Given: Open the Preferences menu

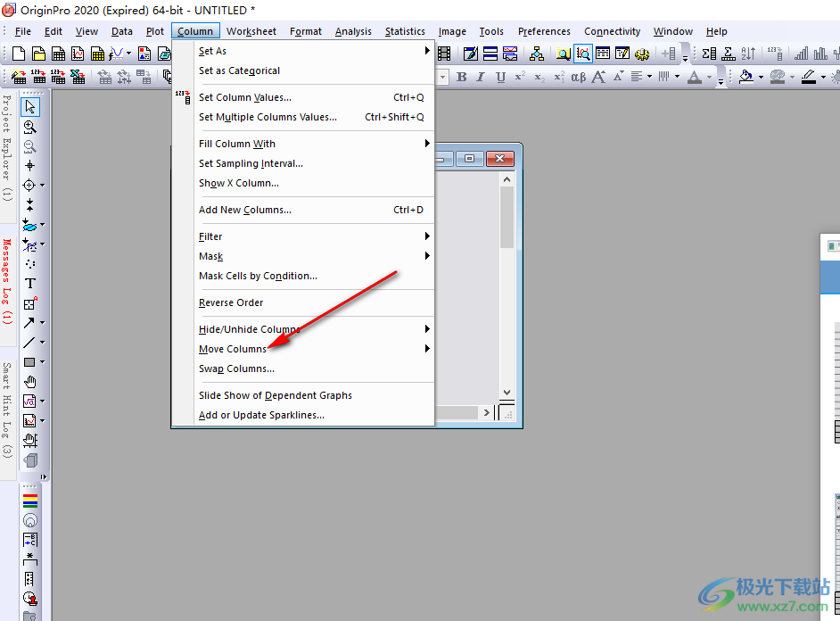Looking at the screenshot, I should (544, 31).
